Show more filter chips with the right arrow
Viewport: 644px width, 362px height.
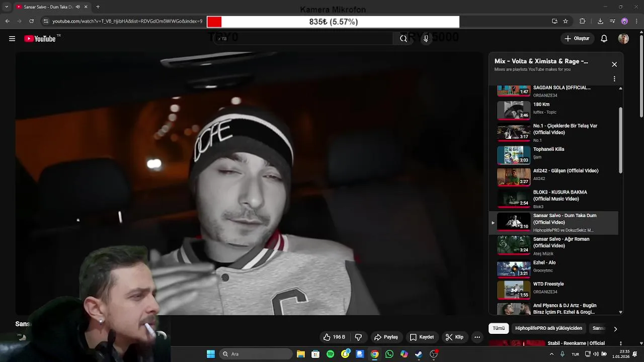(615, 329)
